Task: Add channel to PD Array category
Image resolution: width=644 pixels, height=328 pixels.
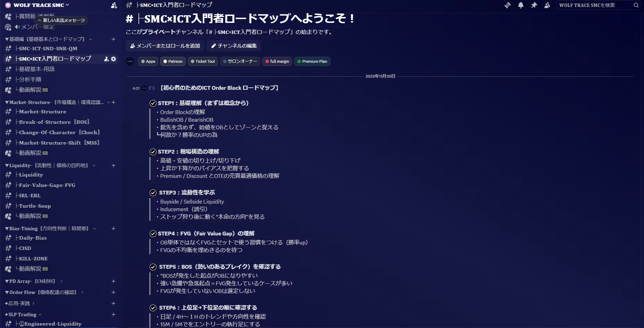Action: tap(113, 281)
